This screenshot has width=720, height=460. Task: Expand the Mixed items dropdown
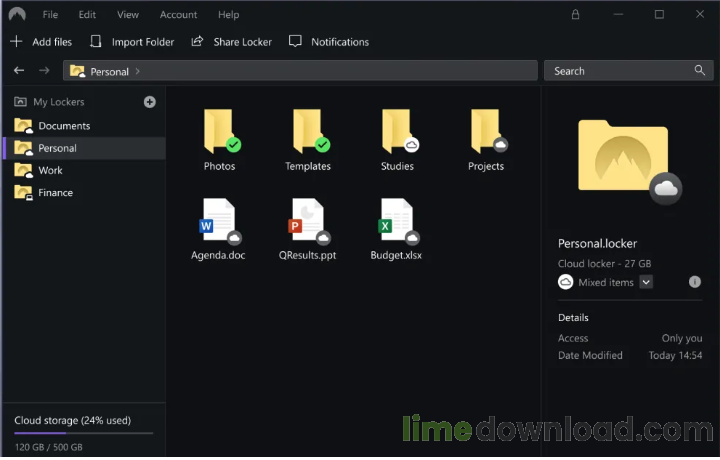[646, 282]
